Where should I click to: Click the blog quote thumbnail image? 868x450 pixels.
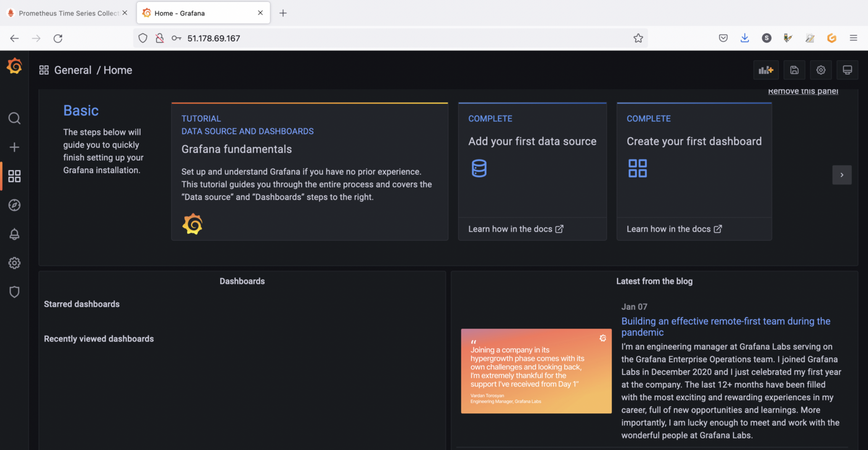536,371
